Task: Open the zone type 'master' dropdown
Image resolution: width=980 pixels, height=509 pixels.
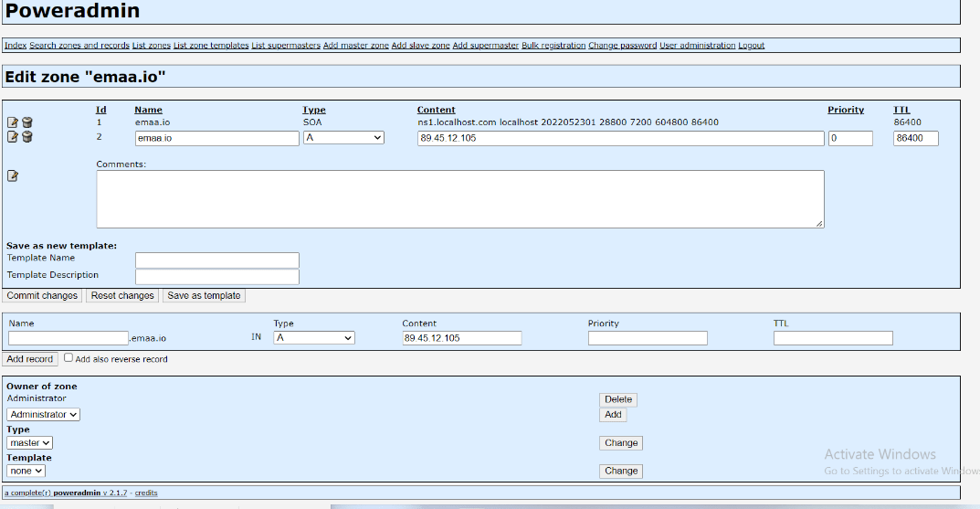Action: [x=29, y=442]
